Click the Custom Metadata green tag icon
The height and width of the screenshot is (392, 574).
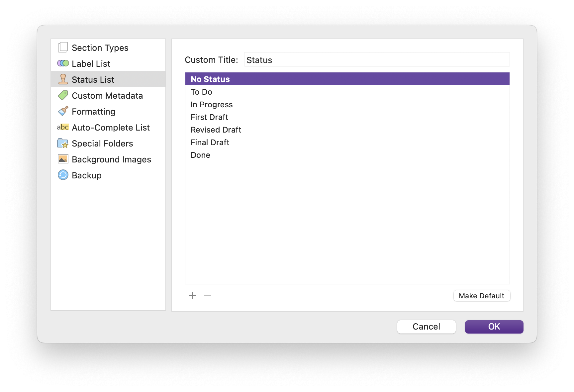[63, 95]
